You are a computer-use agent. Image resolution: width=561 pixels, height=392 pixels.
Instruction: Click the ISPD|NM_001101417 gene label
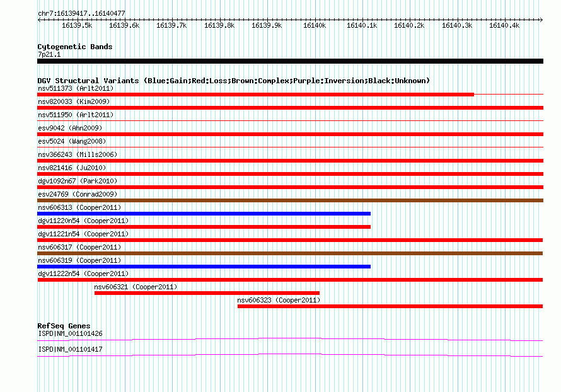pos(70,349)
